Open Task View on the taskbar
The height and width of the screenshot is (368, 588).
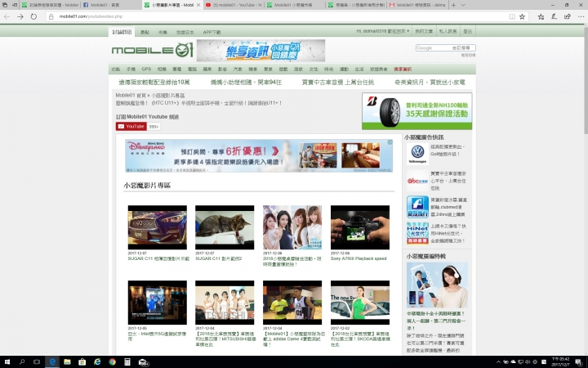(x=37, y=362)
